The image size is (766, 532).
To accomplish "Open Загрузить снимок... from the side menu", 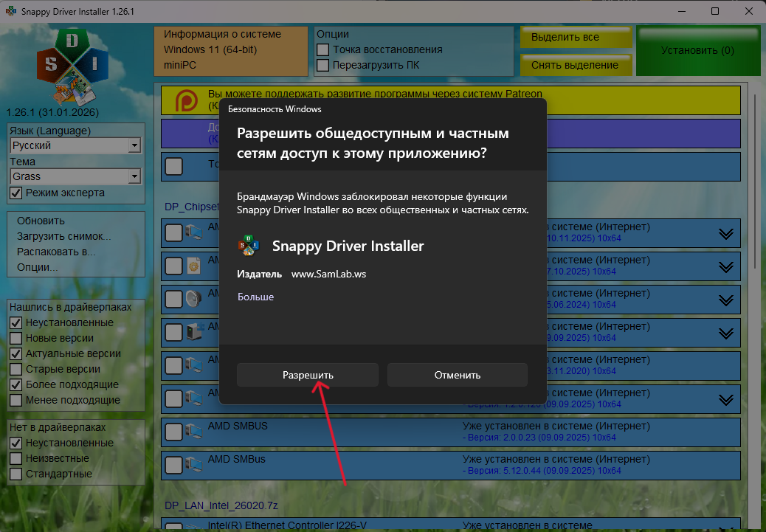I will click(x=63, y=236).
